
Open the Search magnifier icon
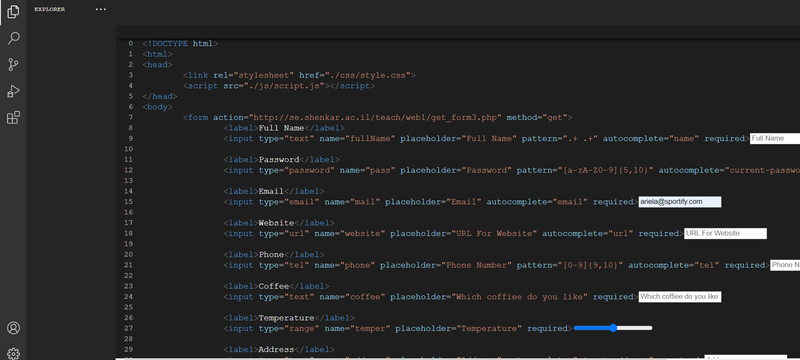[13, 38]
